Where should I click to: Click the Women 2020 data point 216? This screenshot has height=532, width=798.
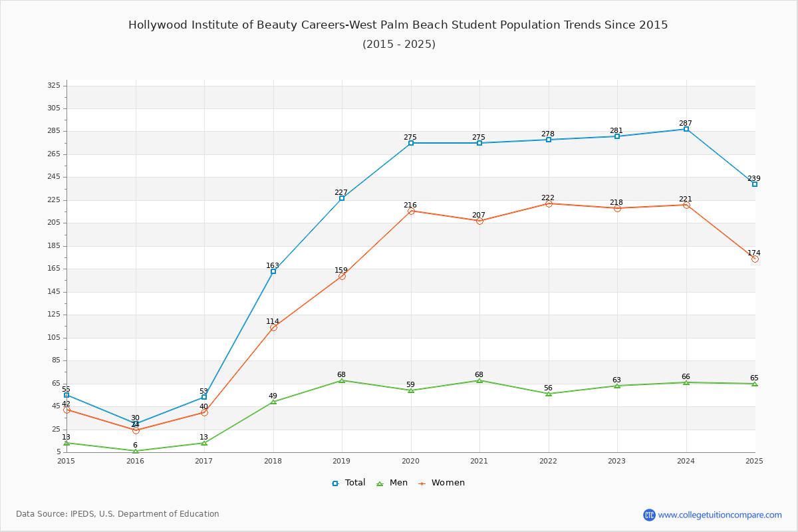[411, 211]
